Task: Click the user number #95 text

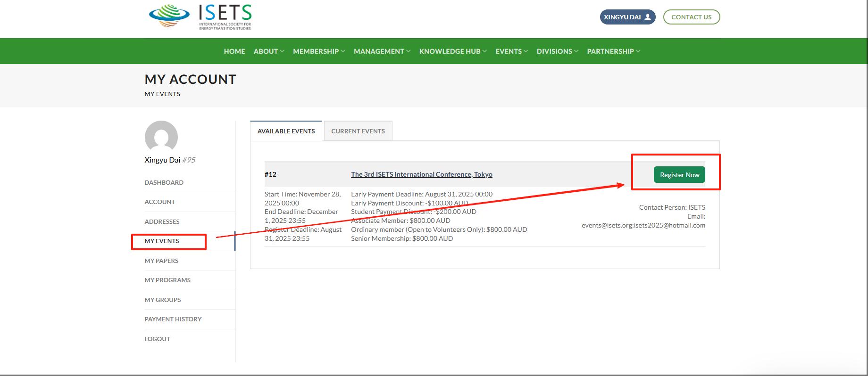Action: click(189, 160)
